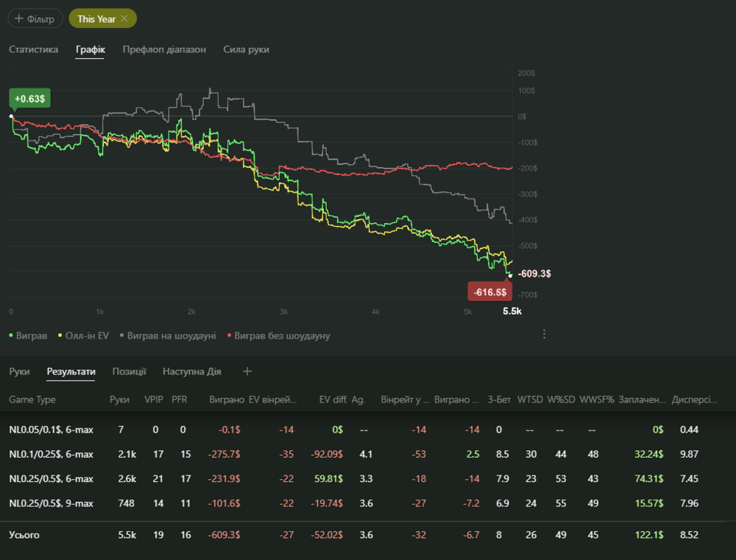Sort by the Руки column header
The height and width of the screenshot is (560, 736).
point(119,400)
